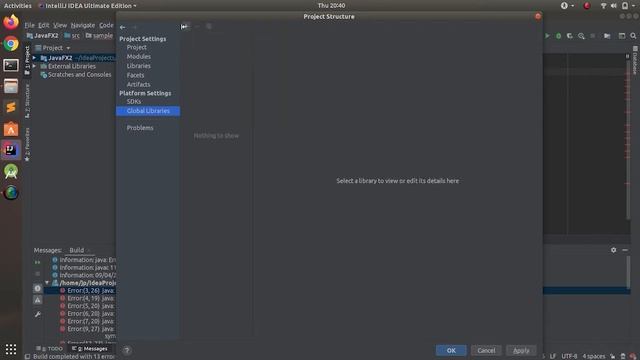Open the Messages tool window tab

(89, 349)
